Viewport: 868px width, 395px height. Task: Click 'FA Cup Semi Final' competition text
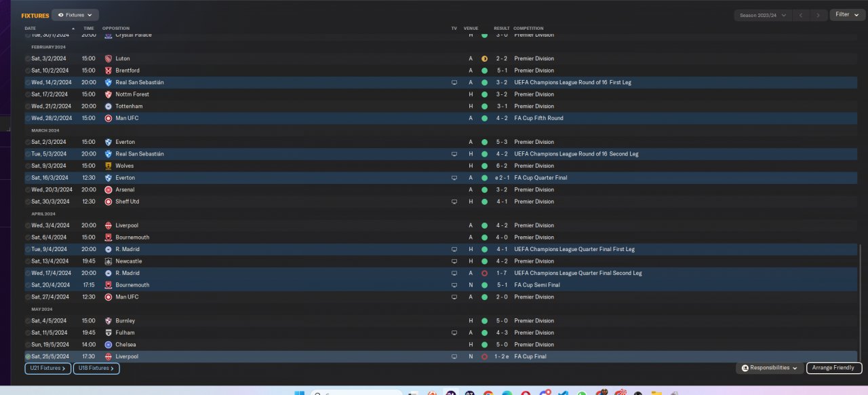click(x=537, y=285)
